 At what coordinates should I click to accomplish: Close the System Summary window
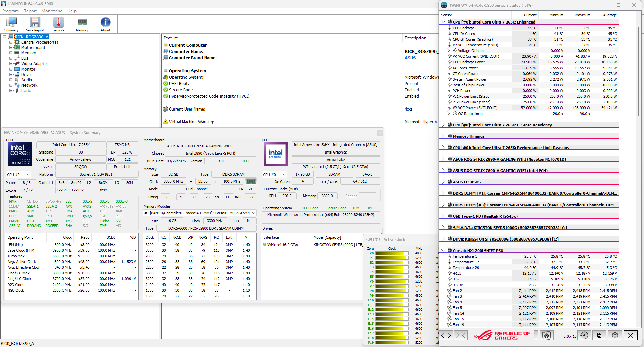380,133
